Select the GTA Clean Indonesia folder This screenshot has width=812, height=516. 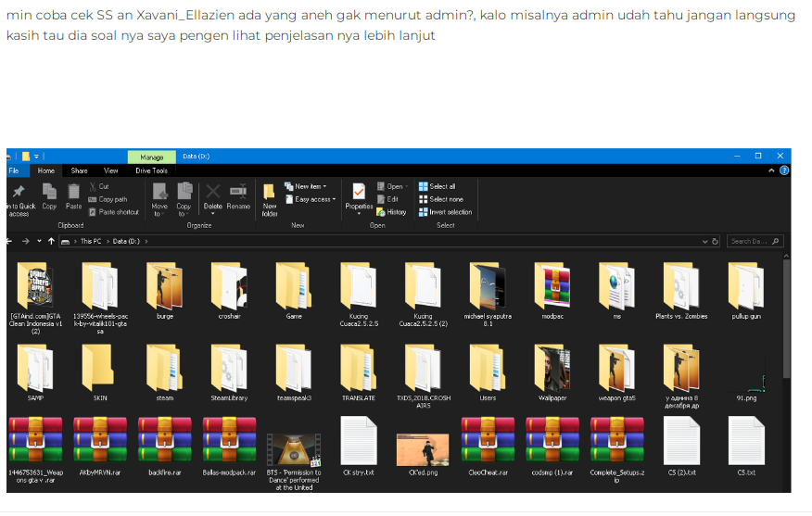pos(35,297)
